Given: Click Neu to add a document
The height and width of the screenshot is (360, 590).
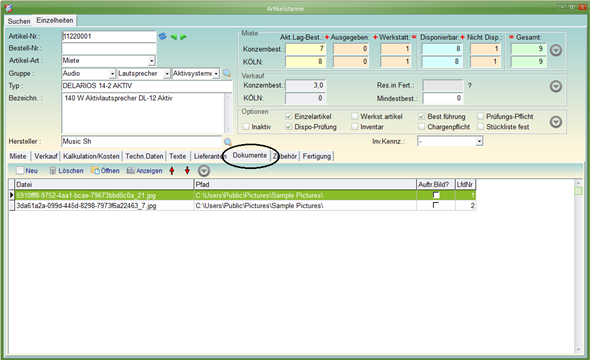Looking at the screenshot, I should pyautogui.click(x=27, y=171).
